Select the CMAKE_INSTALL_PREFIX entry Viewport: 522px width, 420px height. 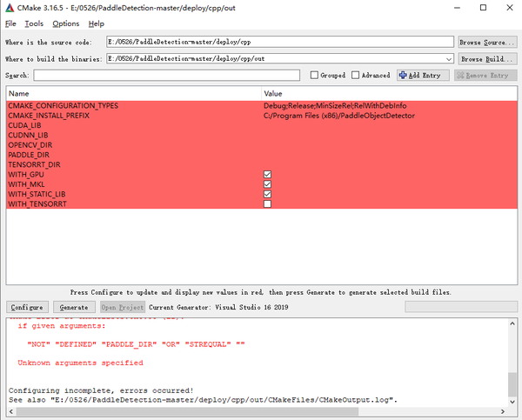pyautogui.click(x=49, y=116)
